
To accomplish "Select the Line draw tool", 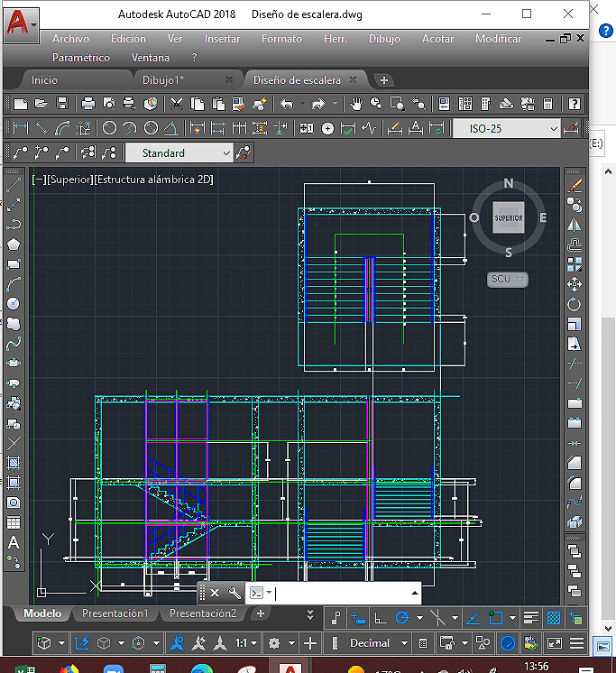I will (x=14, y=185).
